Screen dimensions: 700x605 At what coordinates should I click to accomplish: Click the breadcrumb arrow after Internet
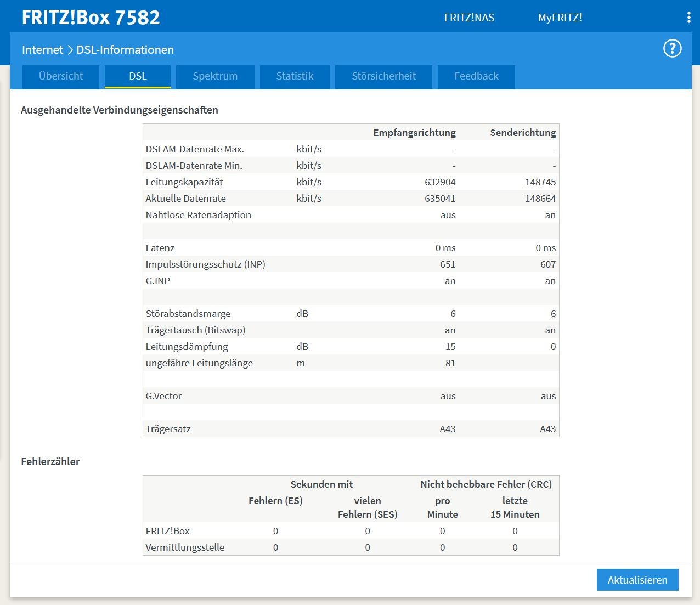coord(70,50)
